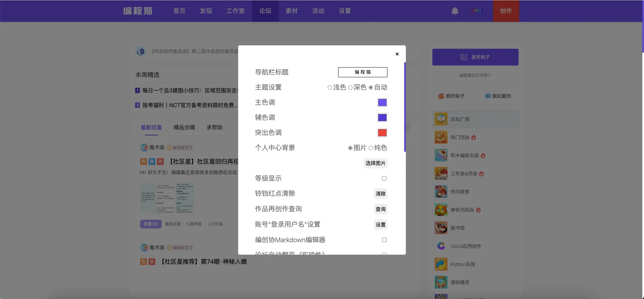
Task: Select 纯色 for personal center background
Action: (371, 148)
